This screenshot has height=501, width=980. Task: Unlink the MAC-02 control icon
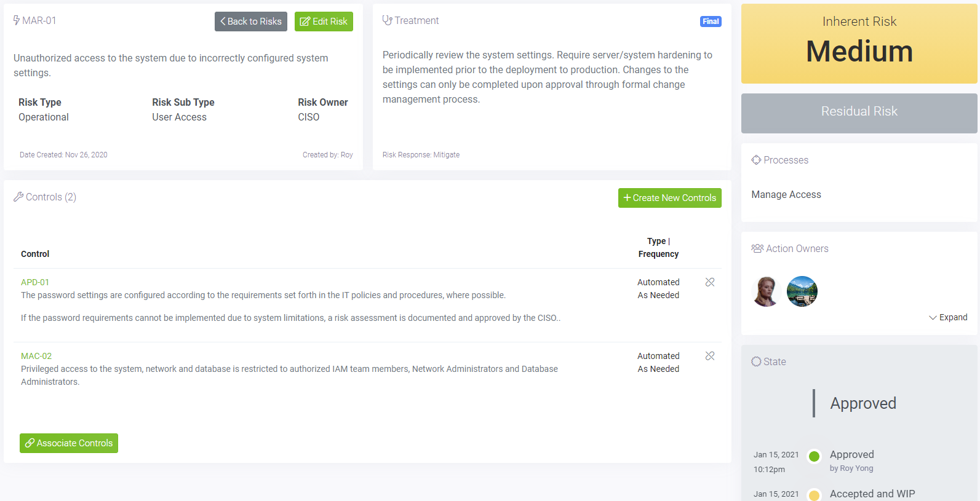710,356
